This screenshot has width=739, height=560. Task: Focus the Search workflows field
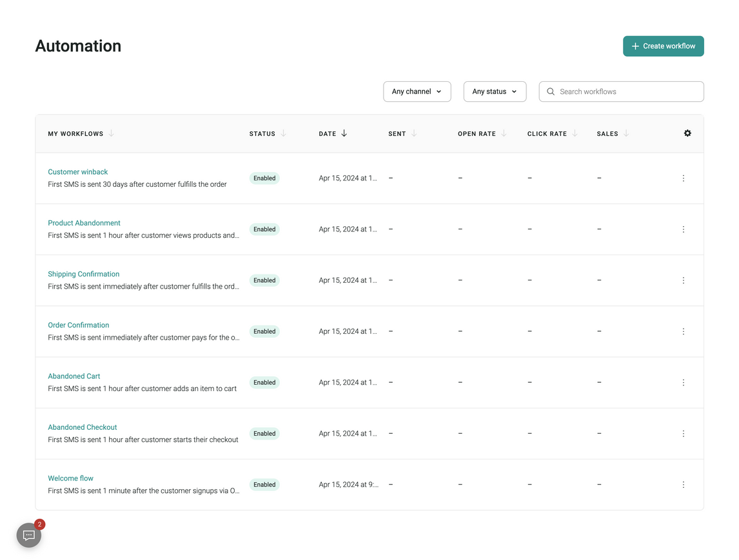coord(621,92)
